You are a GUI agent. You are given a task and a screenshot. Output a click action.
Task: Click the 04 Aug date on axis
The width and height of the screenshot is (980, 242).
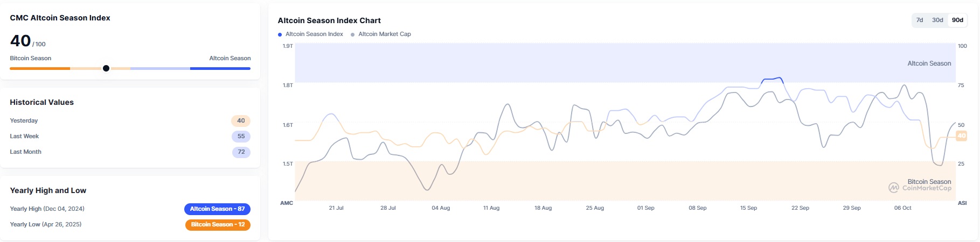[441, 208]
